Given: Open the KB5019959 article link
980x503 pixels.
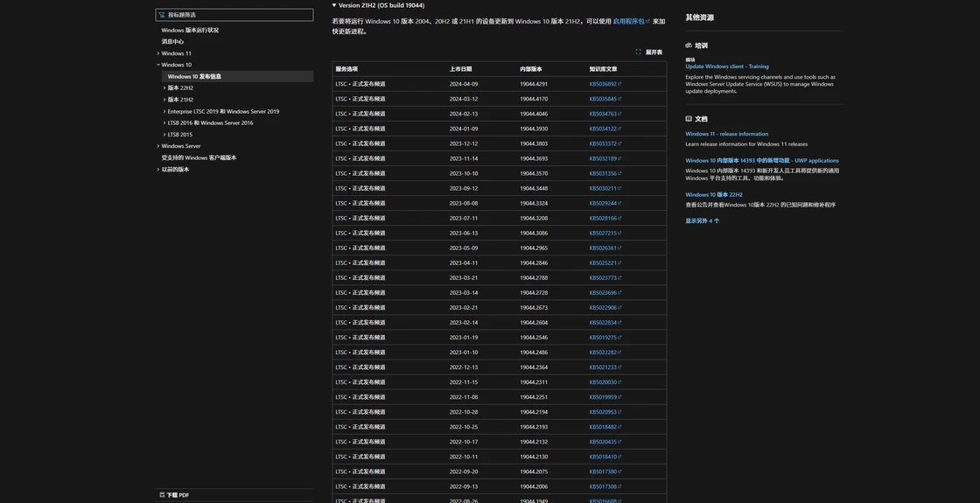Looking at the screenshot, I should (605, 397).
